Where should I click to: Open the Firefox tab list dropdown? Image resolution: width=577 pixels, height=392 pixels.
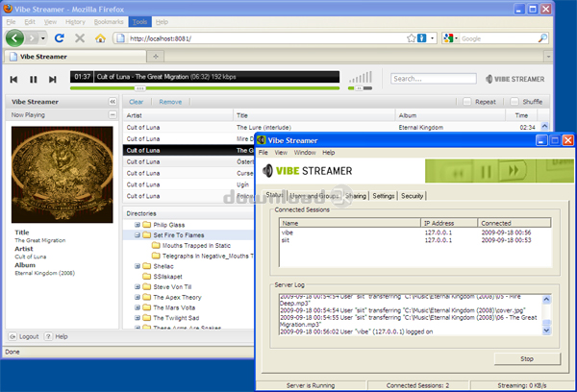(548, 57)
